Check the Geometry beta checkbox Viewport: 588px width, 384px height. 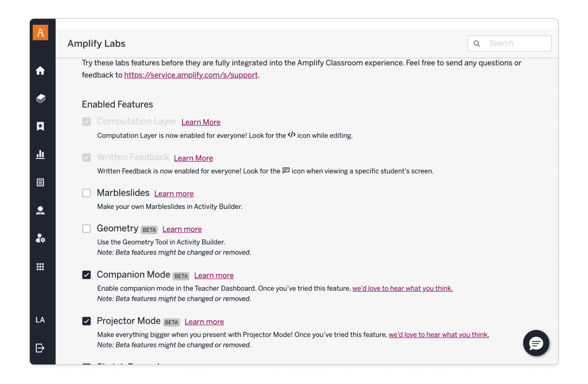coord(86,228)
